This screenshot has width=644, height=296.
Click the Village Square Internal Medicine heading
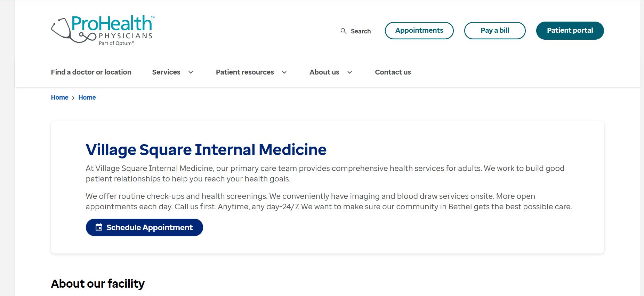coord(206,150)
